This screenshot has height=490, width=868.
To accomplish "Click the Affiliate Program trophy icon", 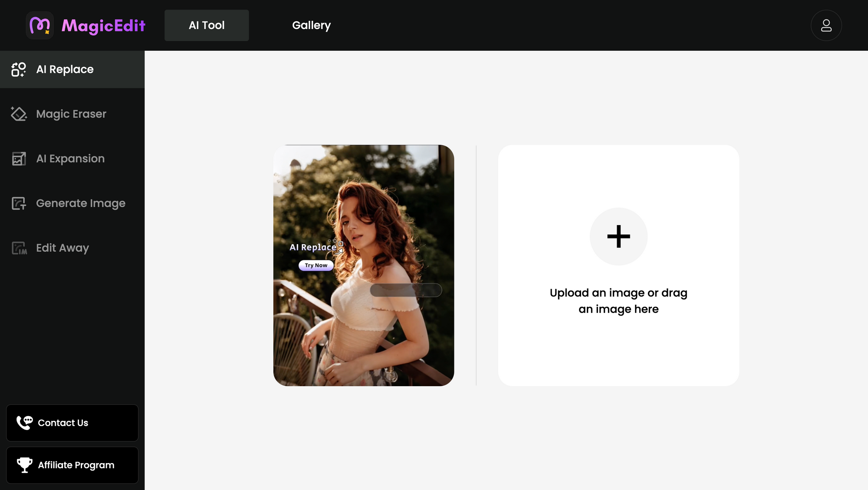I will tap(24, 465).
